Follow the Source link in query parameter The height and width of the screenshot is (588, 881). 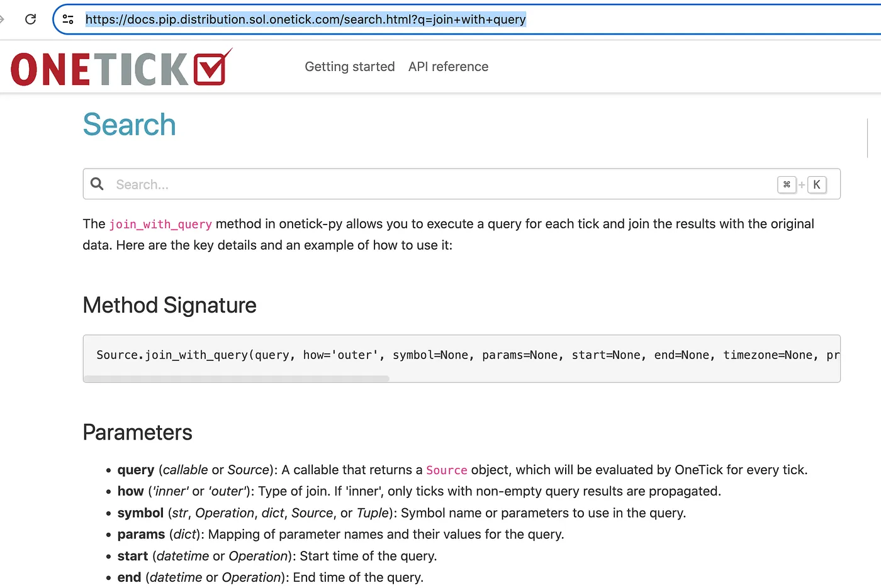[x=446, y=470]
